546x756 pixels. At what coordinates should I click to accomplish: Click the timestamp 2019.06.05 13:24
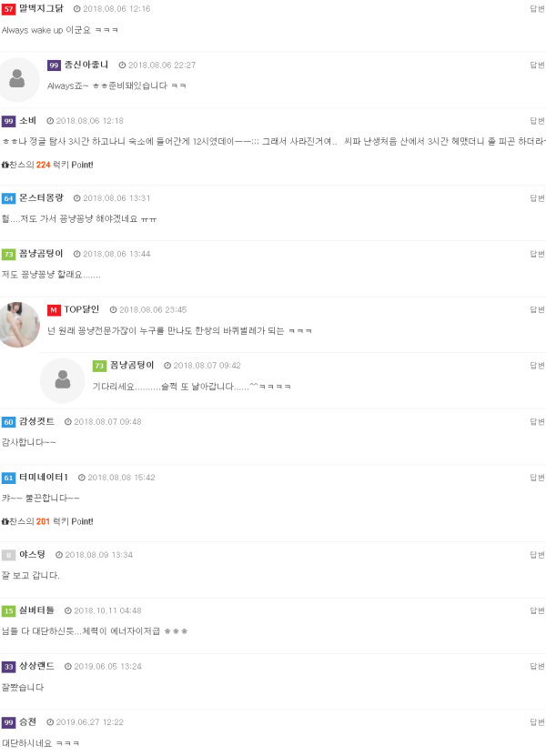pos(107,667)
